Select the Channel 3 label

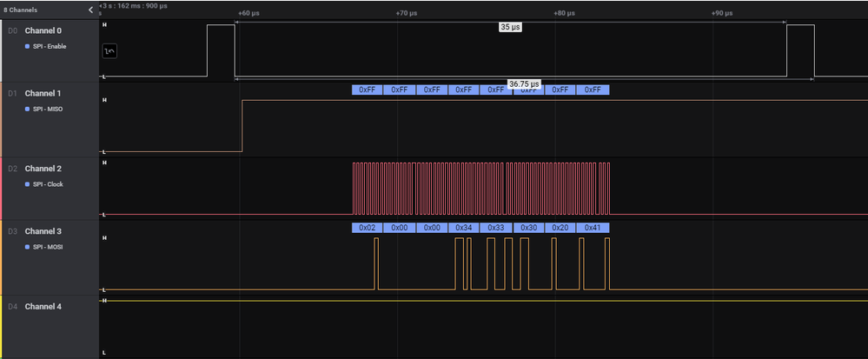click(x=43, y=231)
